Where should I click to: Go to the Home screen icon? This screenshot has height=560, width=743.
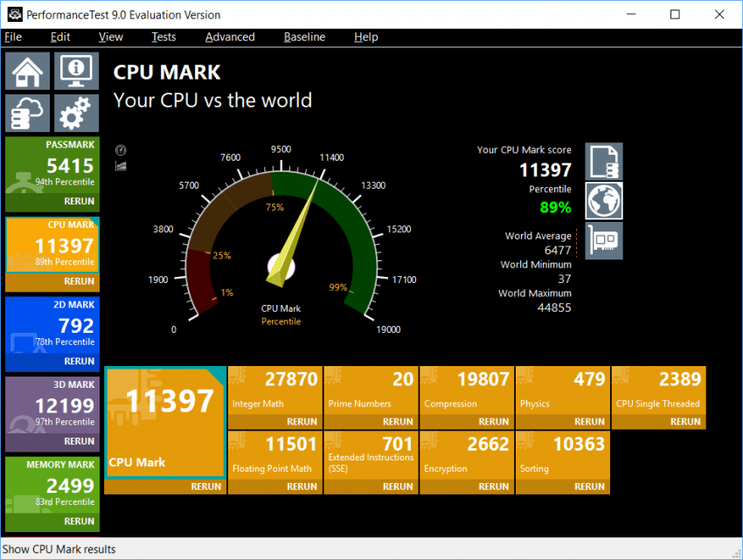point(27,71)
